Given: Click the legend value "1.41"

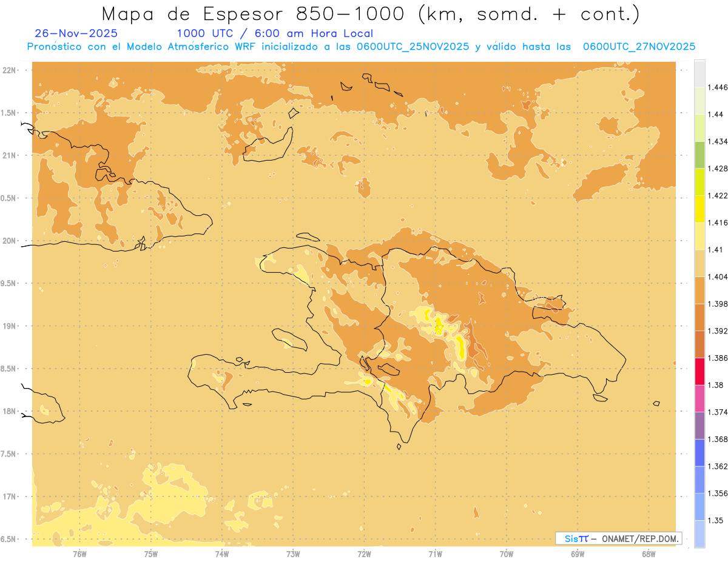Looking at the screenshot, I should click(x=715, y=250).
